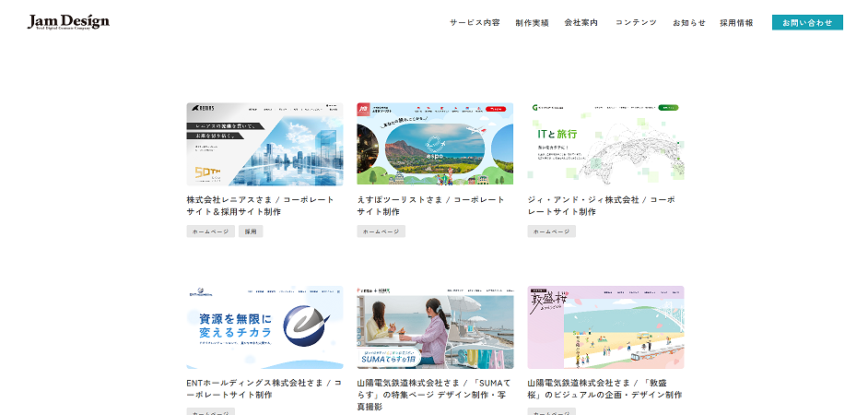Open the ENTホールディングス project thumbnail
The image size is (868, 415).
tap(264, 327)
